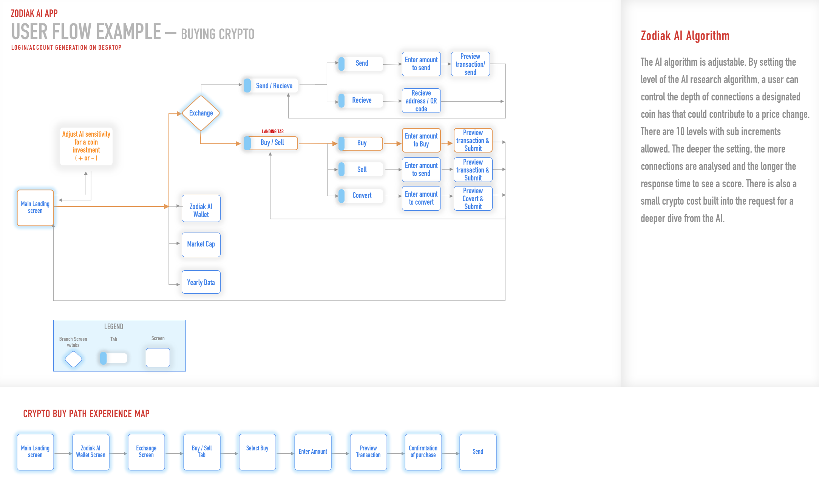Image resolution: width=819 pixels, height=504 pixels.
Task: Click Enter amount to Buy box
Action: (421, 140)
